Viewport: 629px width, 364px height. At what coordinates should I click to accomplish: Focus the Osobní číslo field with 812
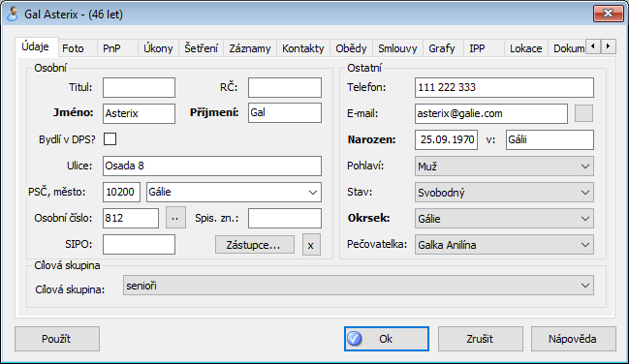[131, 218]
